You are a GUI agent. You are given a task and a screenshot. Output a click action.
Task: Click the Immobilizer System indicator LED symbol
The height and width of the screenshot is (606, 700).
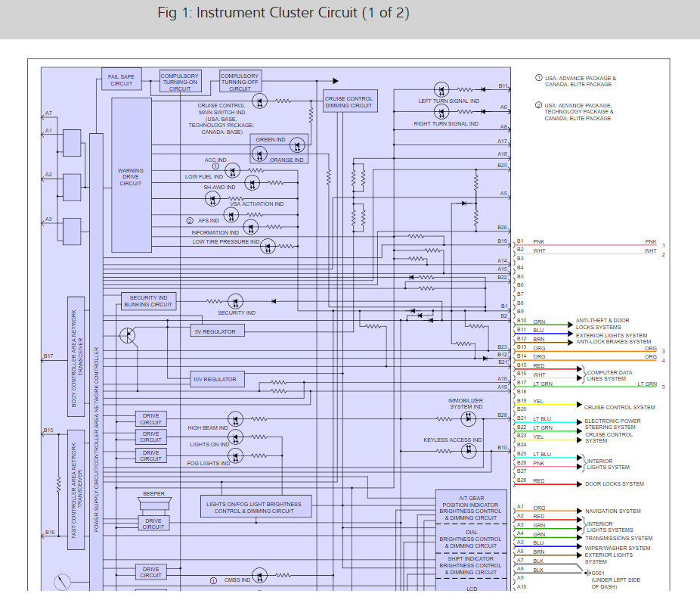pyautogui.click(x=468, y=418)
